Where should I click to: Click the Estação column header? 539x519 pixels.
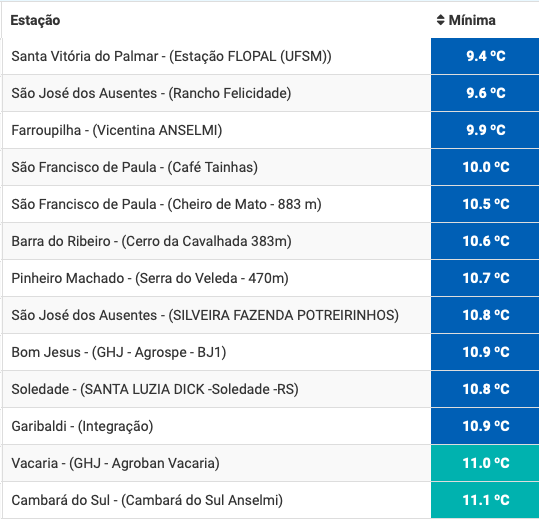click(35, 20)
